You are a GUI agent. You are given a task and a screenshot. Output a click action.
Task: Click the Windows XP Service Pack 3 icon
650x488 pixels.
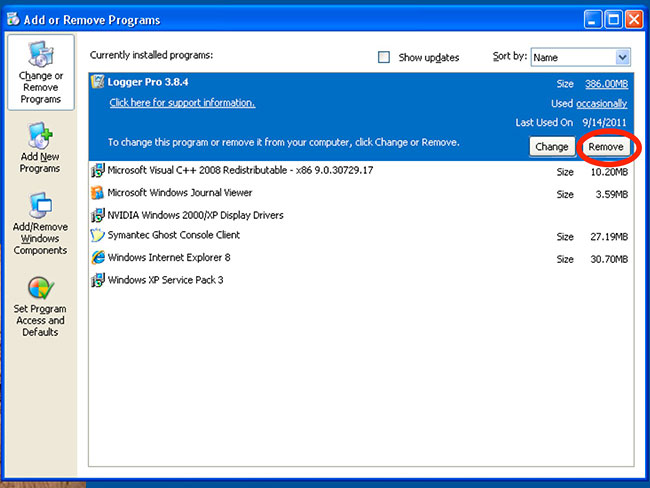97,280
